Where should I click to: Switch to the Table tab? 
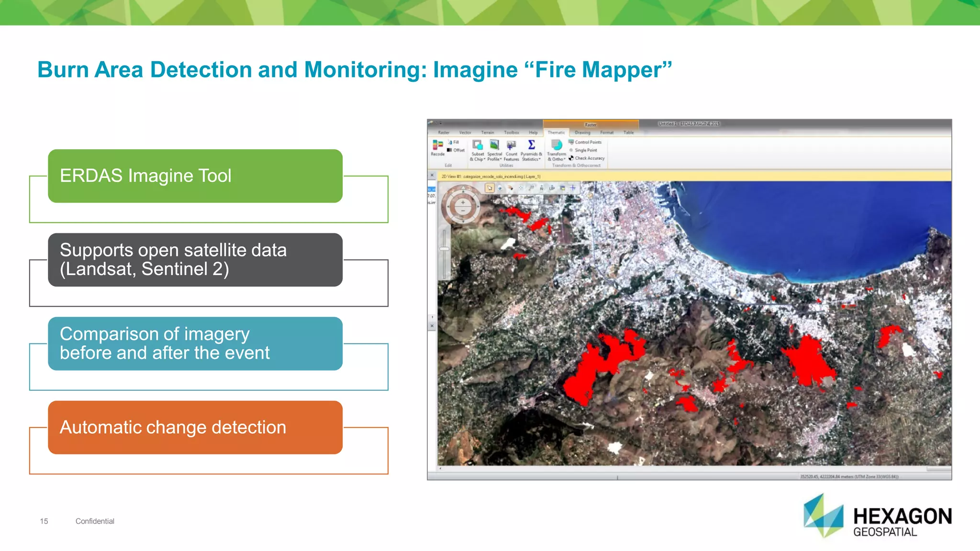[628, 132]
